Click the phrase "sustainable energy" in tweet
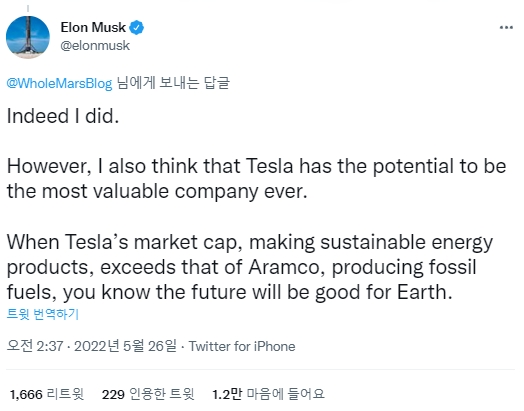The image size is (524, 411). (407, 242)
